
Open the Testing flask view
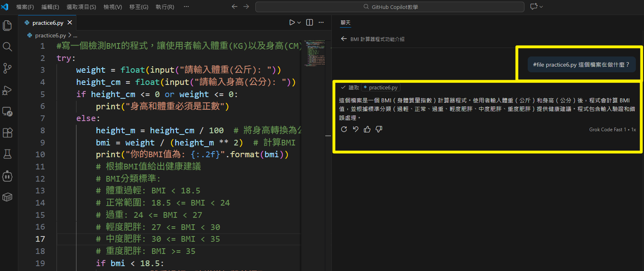tap(7, 154)
